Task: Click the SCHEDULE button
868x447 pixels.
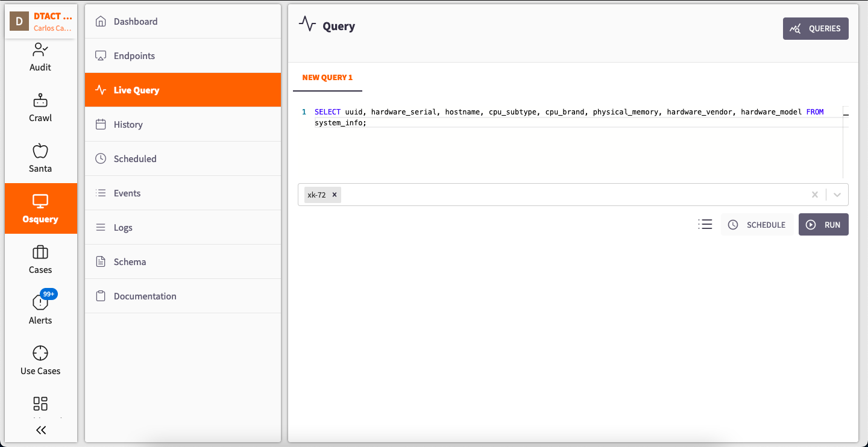Action: [x=757, y=225]
